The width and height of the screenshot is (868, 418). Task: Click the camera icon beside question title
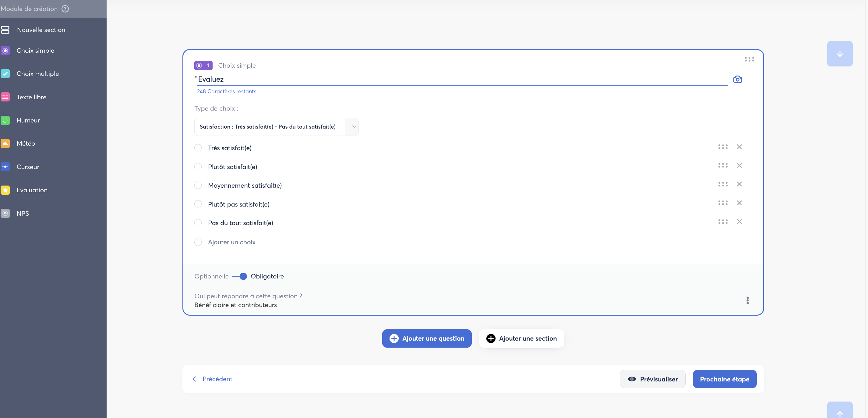tap(737, 79)
